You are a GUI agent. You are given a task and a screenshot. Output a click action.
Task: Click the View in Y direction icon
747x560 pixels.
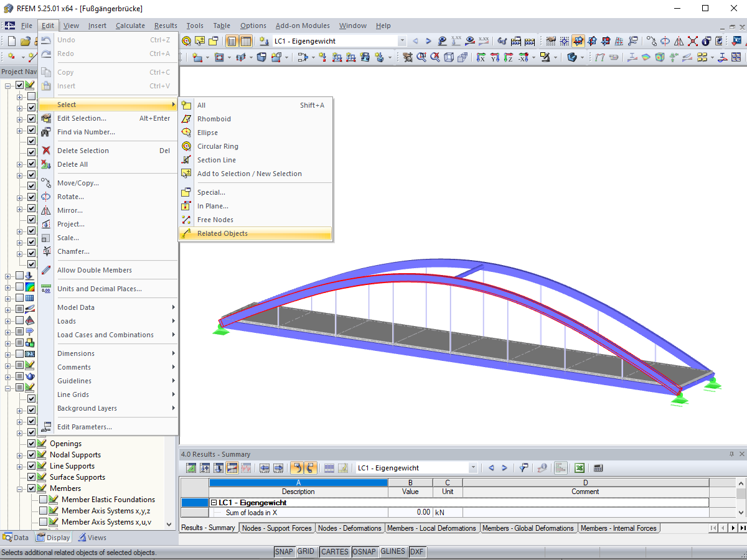(495, 57)
